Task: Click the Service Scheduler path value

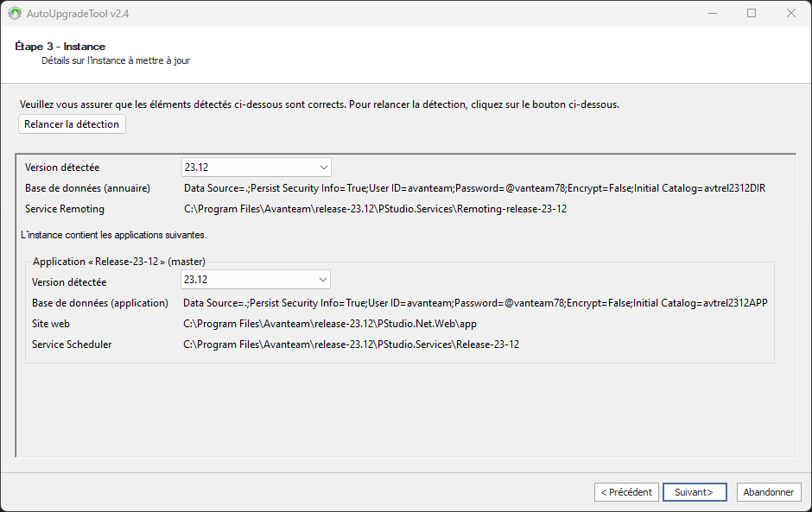Action: (351, 344)
